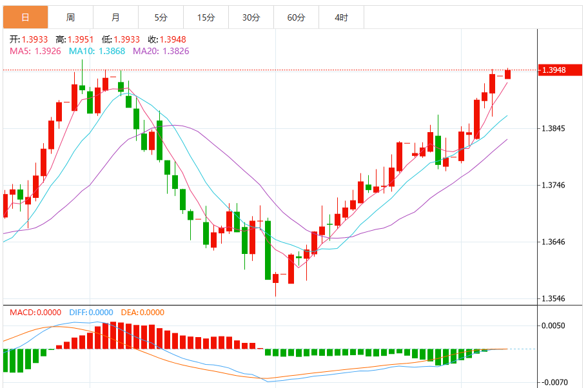Image resolution: width=588 pixels, height=388 pixels.
Task: Switch to the 月 monthly tab
Action: click(115, 17)
